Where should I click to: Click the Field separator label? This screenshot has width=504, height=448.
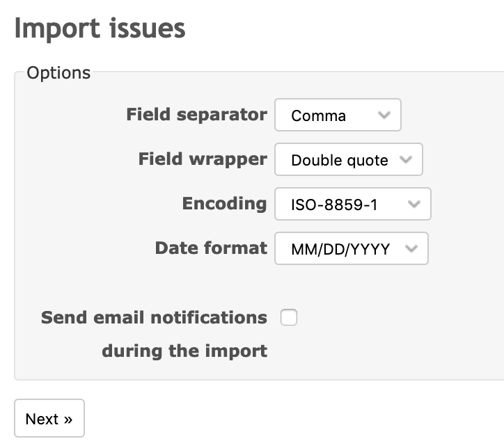tap(196, 115)
